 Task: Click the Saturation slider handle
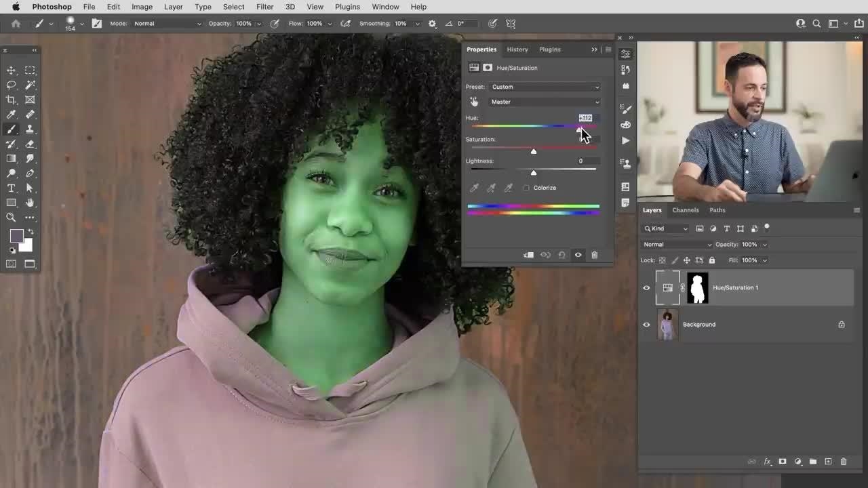click(534, 151)
